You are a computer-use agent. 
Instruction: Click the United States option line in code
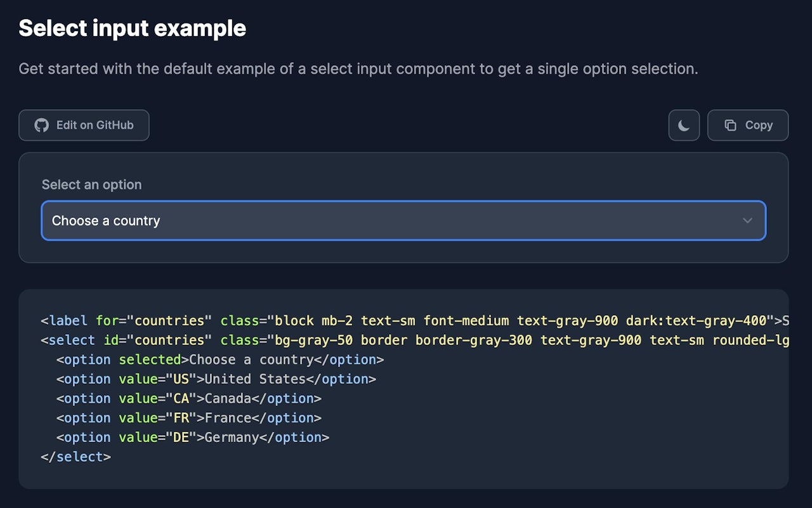pos(216,379)
